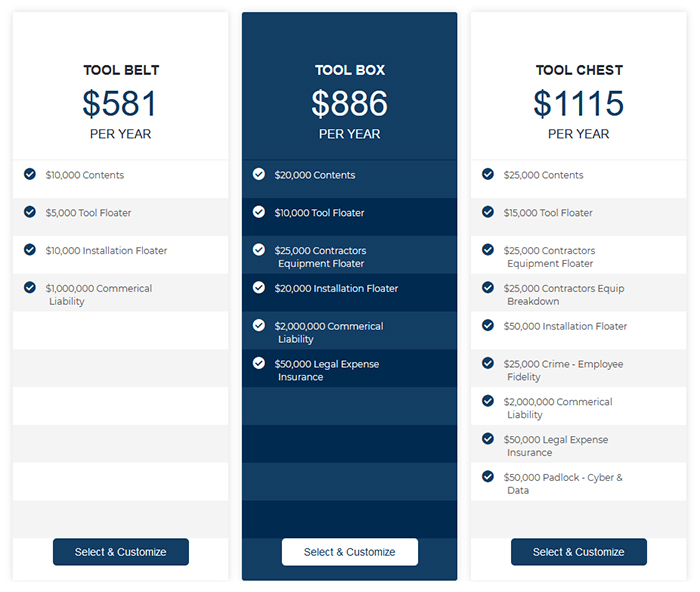Click Select & Customize under Tool Belt
This screenshot has width=700, height=592.
coord(120,552)
